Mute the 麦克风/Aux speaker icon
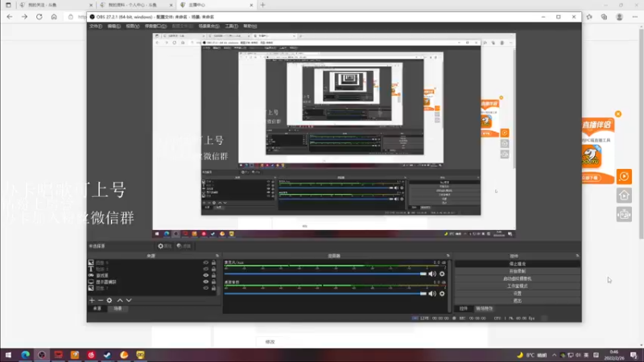The width and height of the screenshot is (644, 362). coord(432,274)
